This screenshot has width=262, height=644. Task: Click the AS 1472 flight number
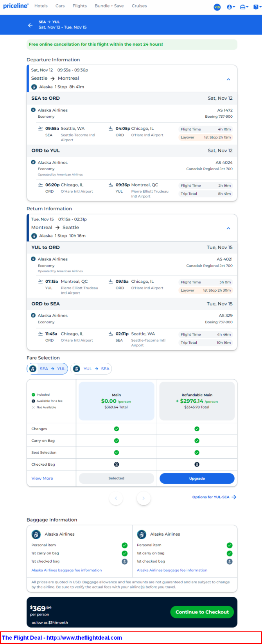225,110
